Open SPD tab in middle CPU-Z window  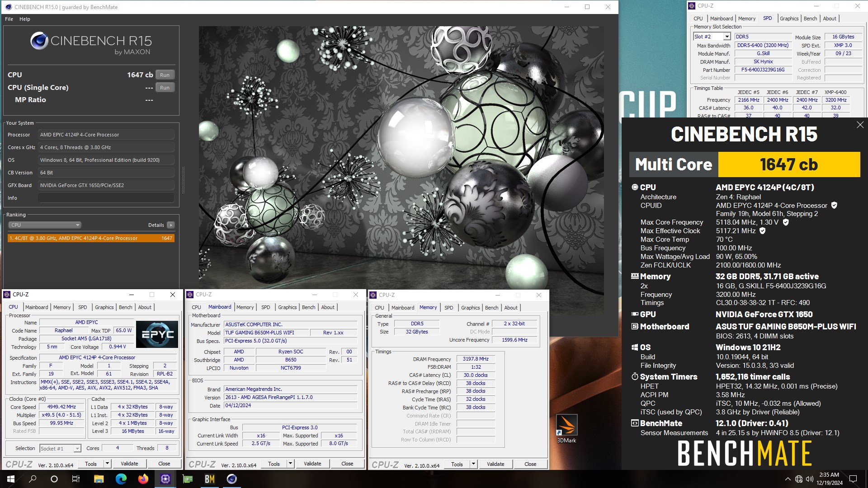[x=265, y=307]
